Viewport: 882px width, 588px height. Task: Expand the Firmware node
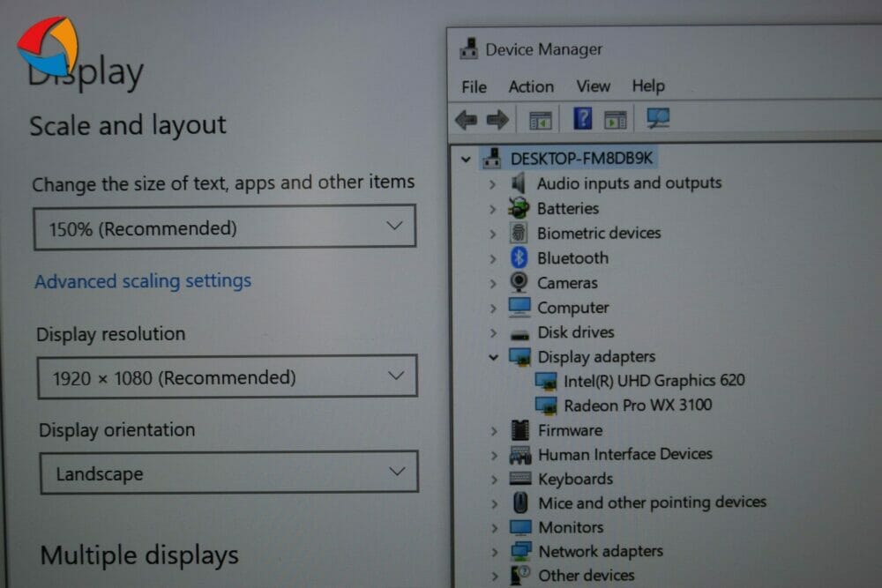coord(494,431)
